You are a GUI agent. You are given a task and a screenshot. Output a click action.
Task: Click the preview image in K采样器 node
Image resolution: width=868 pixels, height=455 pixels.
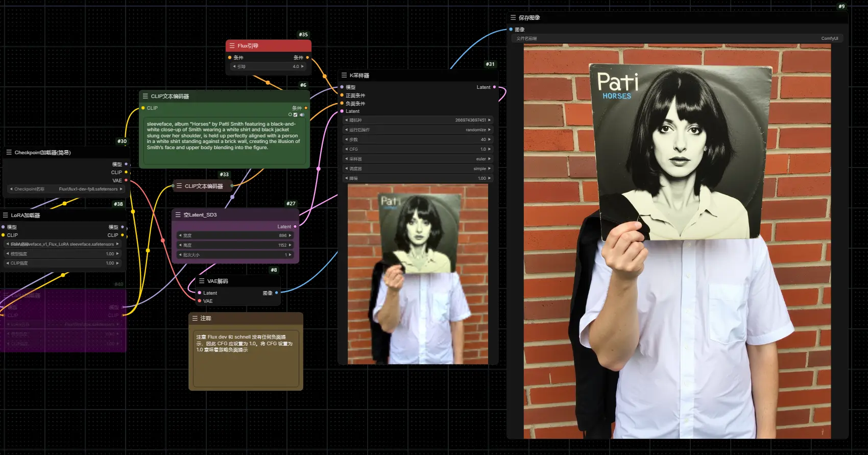click(x=418, y=274)
